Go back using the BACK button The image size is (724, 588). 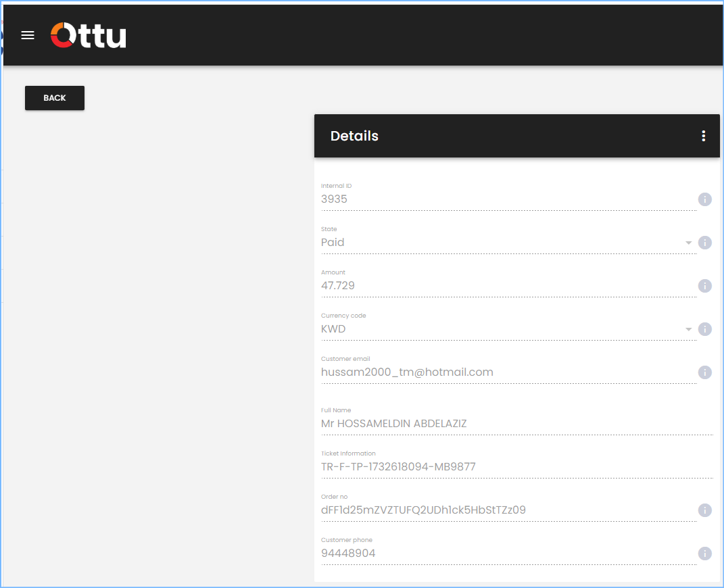tap(55, 98)
